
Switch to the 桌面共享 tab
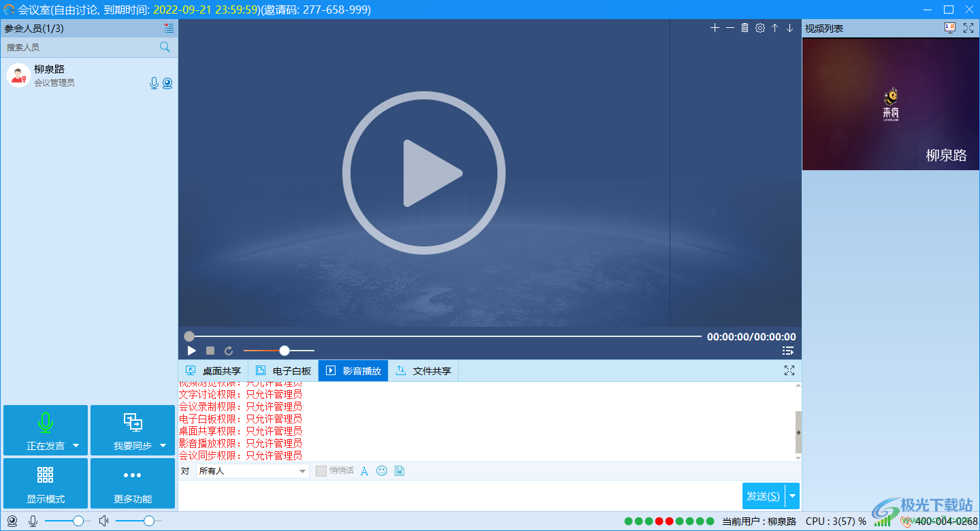214,371
